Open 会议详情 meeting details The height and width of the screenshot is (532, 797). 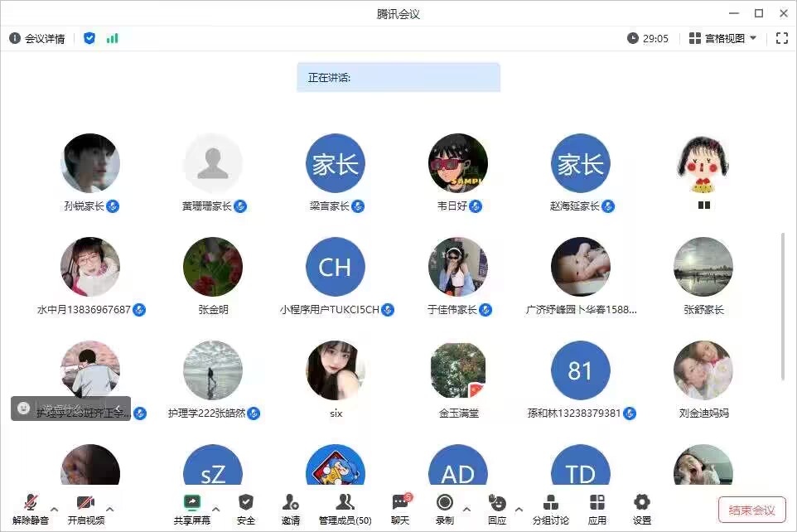click(37, 38)
